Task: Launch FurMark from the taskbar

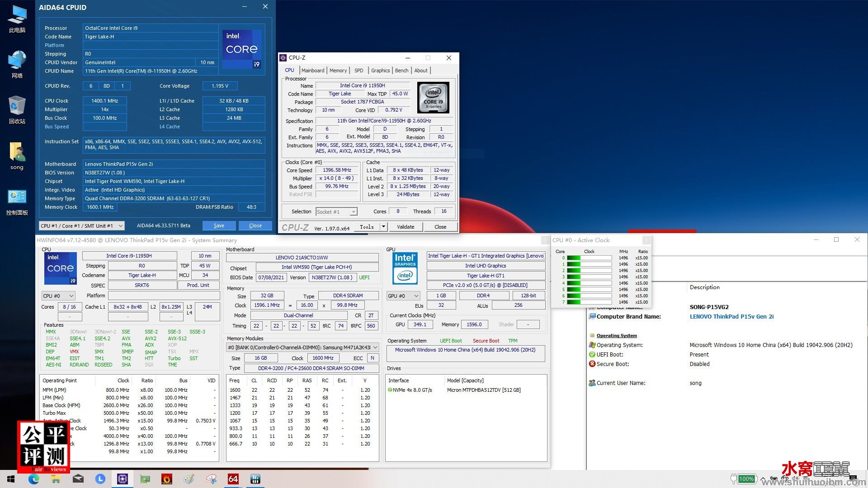Action: pos(167,479)
